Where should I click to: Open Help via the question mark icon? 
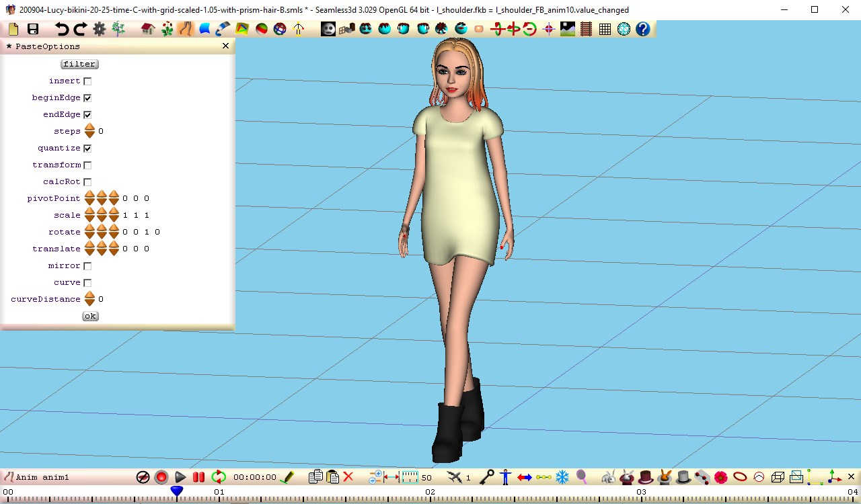click(x=644, y=29)
